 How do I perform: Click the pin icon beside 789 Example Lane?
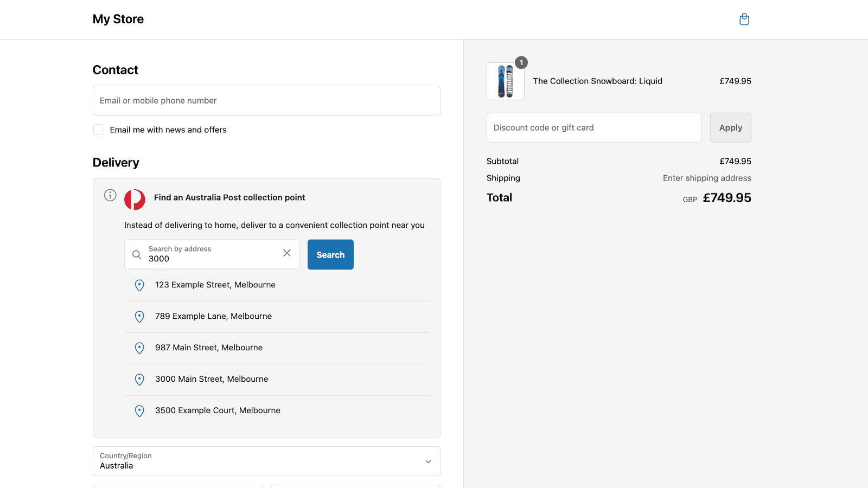[139, 317]
